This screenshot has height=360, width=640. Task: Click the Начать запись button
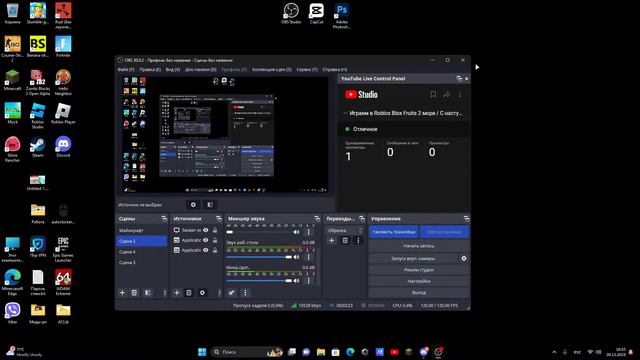pos(419,246)
